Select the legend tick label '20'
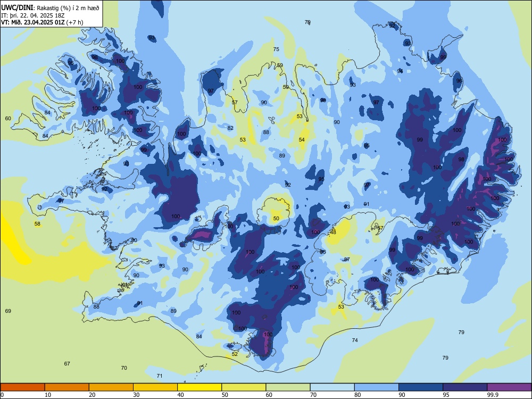Screen dimensions: 532x399 point(92,395)
